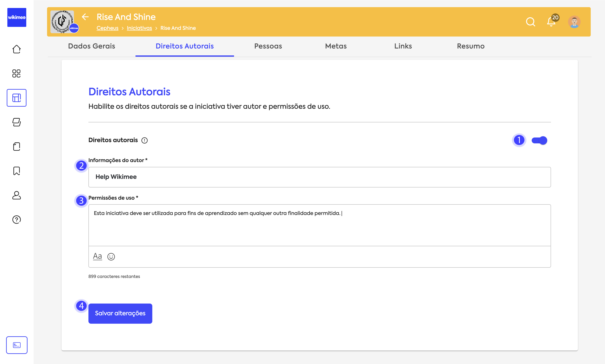Click the help question mark icon

coord(16,220)
